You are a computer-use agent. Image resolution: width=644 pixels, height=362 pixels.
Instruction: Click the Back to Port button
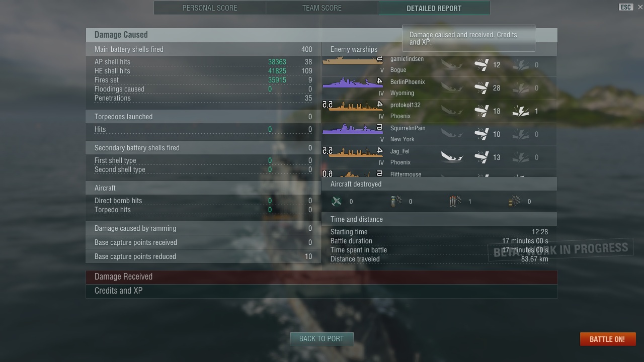click(321, 339)
